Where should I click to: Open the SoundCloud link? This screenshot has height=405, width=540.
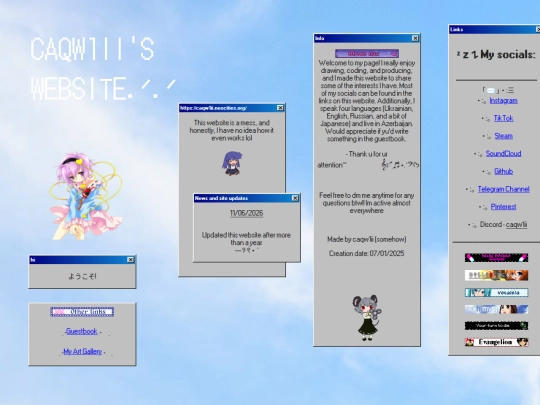click(503, 154)
